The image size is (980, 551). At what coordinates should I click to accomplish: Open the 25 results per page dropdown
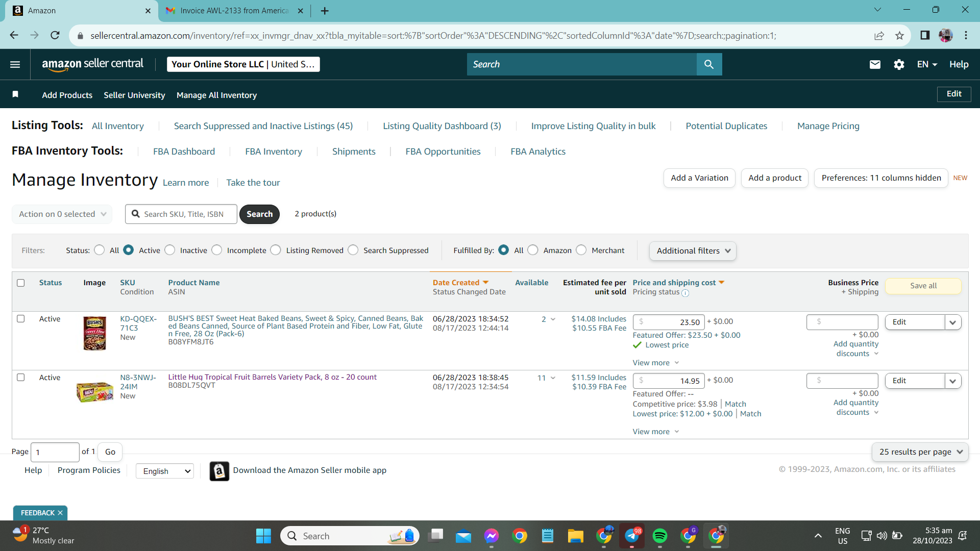(920, 452)
